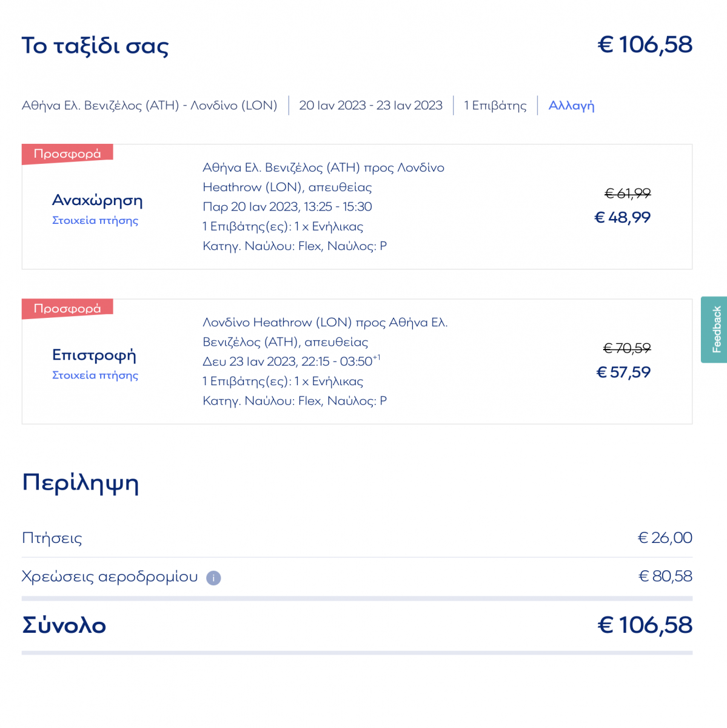
Task: Open Στοιχεία πτήσης under Αναχώρηση
Action: [95, 220]
